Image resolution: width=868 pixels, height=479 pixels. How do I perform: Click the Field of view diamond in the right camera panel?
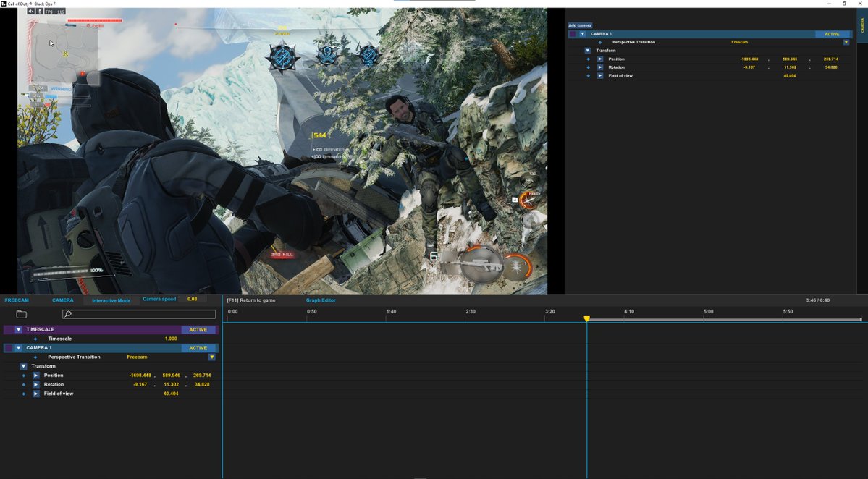[588, 76]
